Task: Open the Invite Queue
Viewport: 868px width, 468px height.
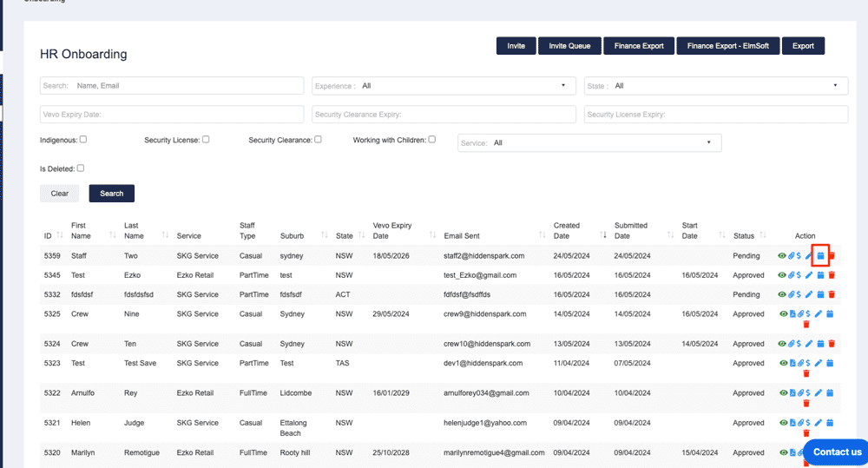Action: click(x=569, y=46)
